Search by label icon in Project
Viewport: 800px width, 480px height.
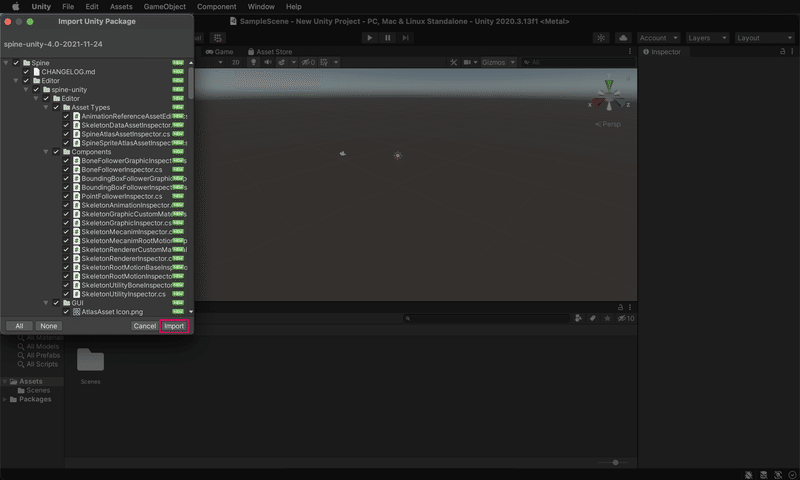pyautogui.click(x=592, y=318)
